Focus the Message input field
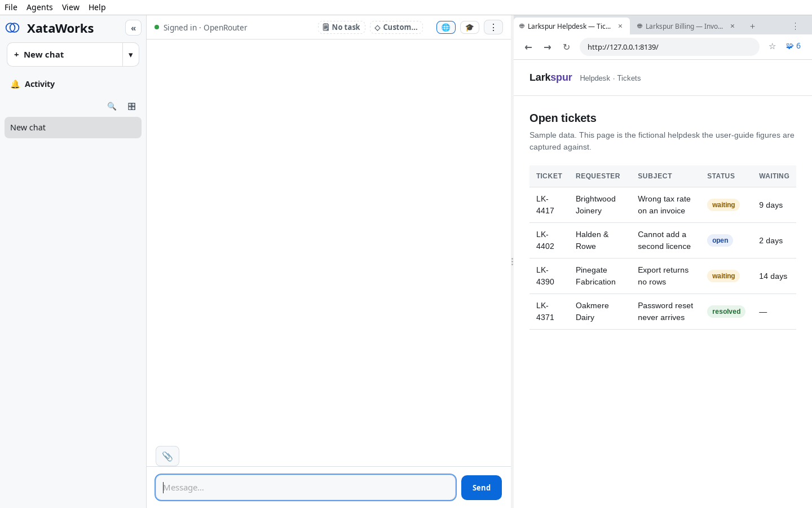 click(306, 488)
